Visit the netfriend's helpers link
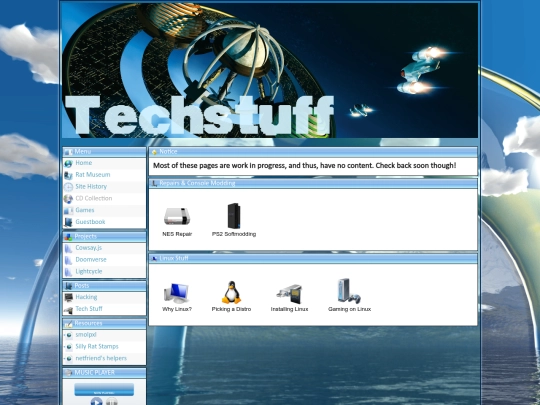This screenshot has height=405, width=540. (101, 358)
